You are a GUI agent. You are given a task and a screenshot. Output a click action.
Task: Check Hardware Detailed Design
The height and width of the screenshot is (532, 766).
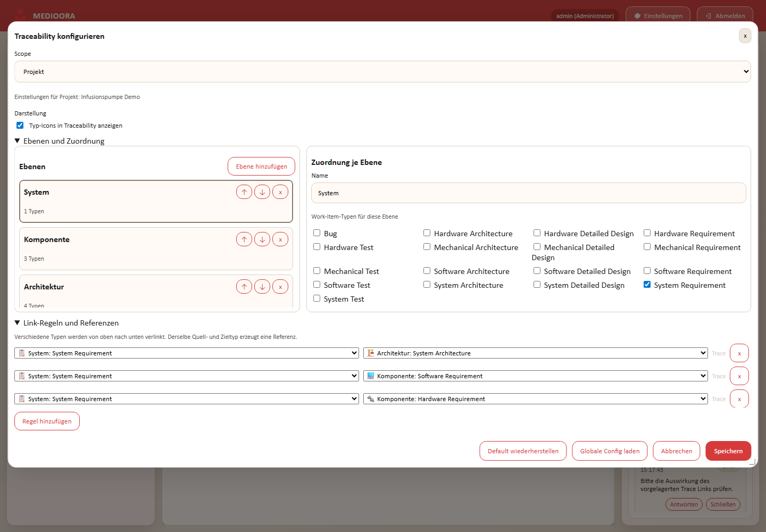pos(537,233)
